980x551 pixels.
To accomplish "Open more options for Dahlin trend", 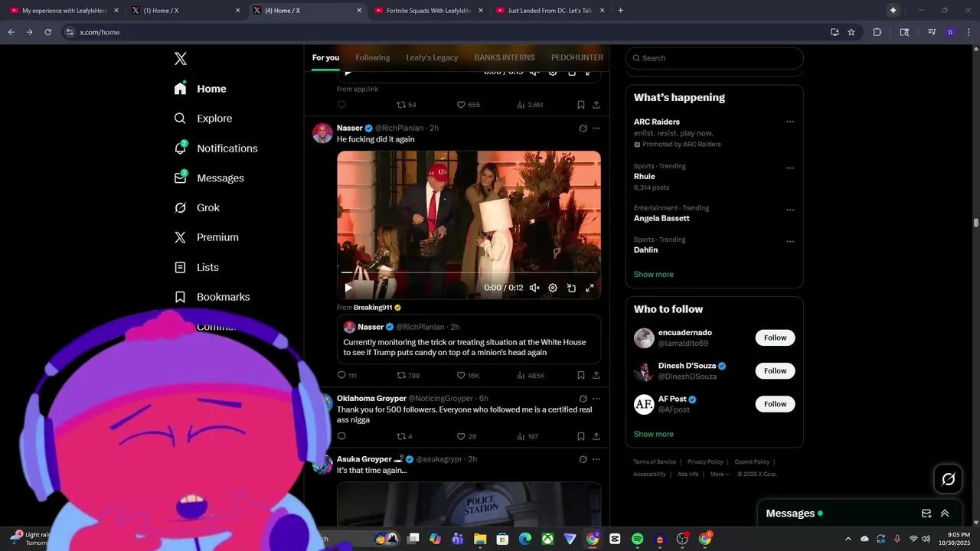I will (790, 242).
